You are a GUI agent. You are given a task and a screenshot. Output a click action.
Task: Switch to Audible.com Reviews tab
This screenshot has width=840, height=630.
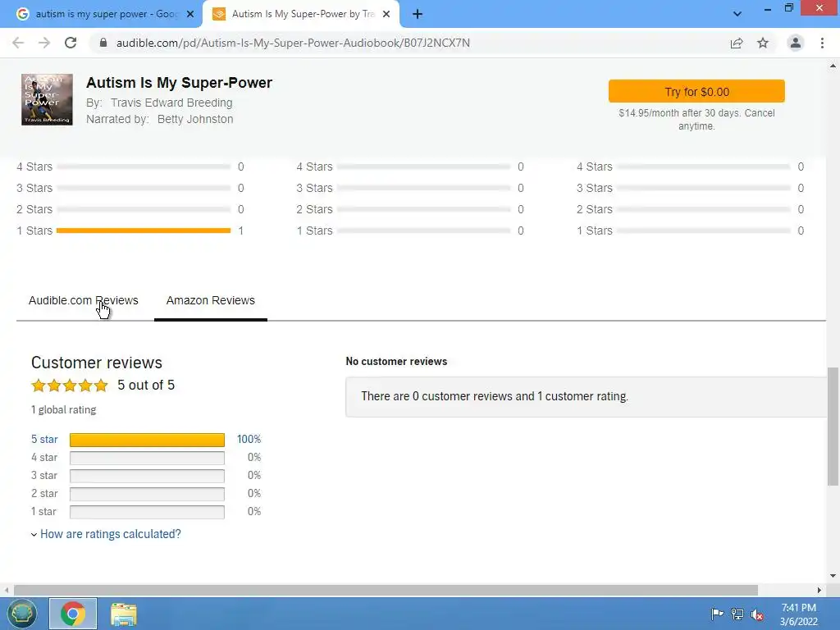point(83,300)
